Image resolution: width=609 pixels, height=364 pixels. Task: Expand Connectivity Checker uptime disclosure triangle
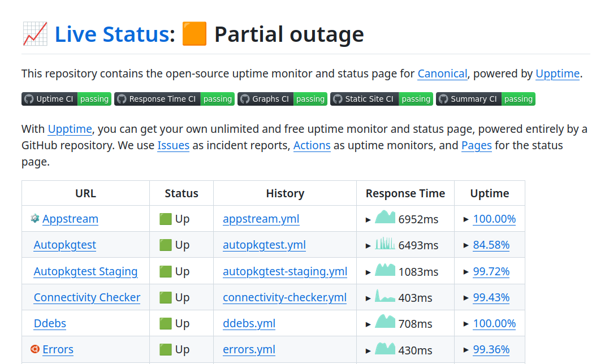[x=466, y=298]
